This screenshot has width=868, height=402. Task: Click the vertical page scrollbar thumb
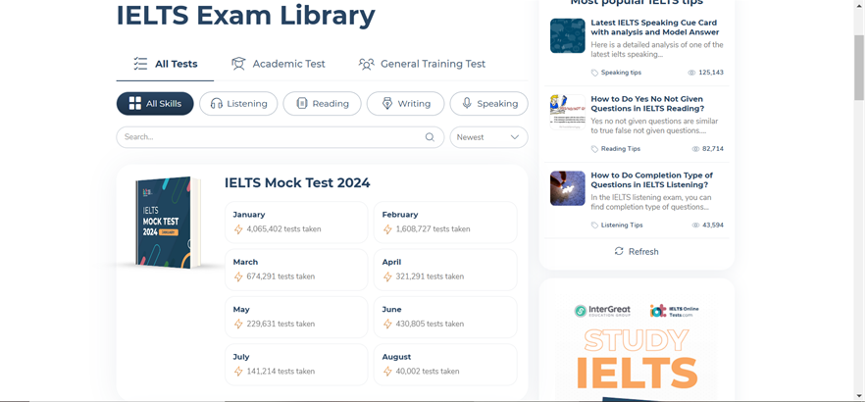(859, 68)
